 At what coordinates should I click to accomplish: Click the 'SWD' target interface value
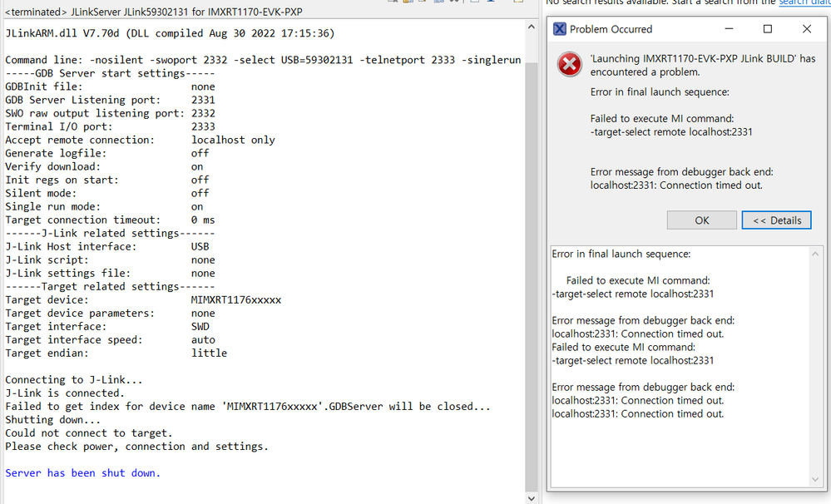click(200, 327)
